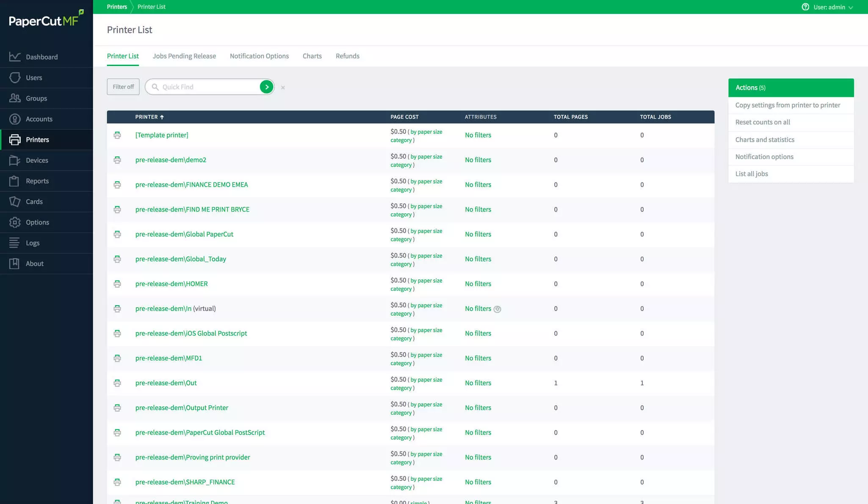868x504 pixels.
Task: Click the Filter off button
Action: (x=123, y=87)
